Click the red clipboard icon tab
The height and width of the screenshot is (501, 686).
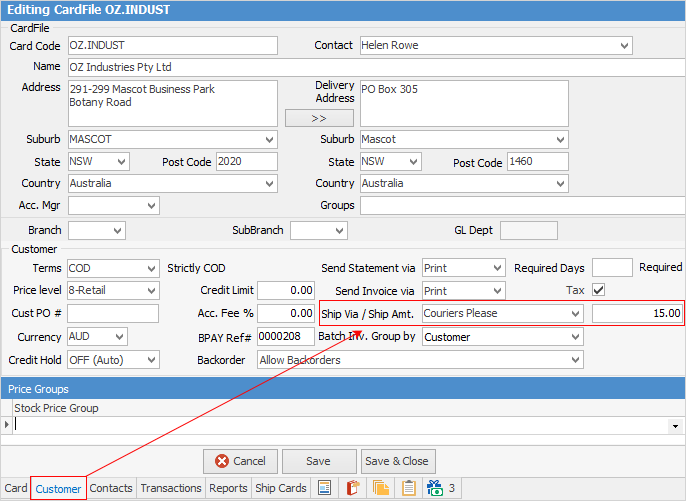[x=352, y=489]
